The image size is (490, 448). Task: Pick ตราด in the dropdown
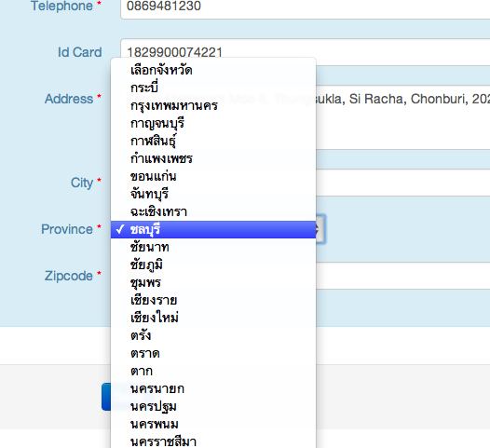click(213, 354)
